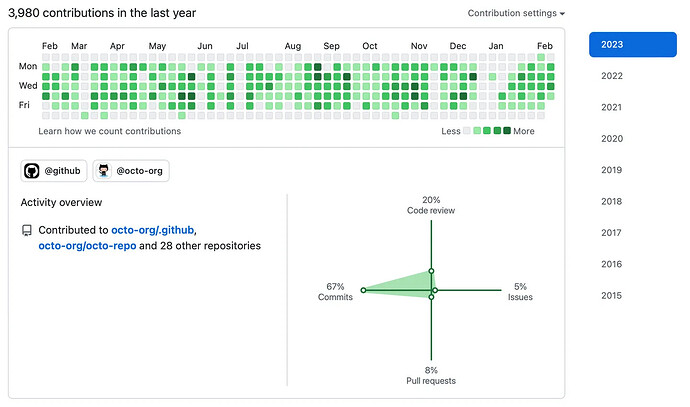
Task: Filter activity by @octo-org organization
Action: point(131,171)
